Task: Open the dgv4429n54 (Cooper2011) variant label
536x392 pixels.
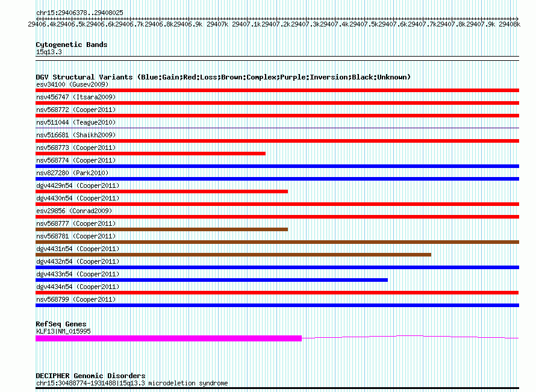Action: [x=78, y=185]
